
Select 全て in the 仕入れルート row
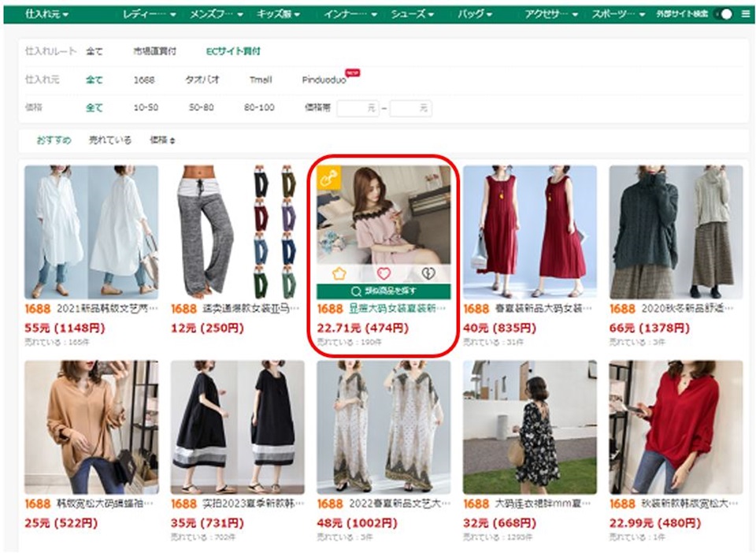pyautogui.click(x=94, y=51)
